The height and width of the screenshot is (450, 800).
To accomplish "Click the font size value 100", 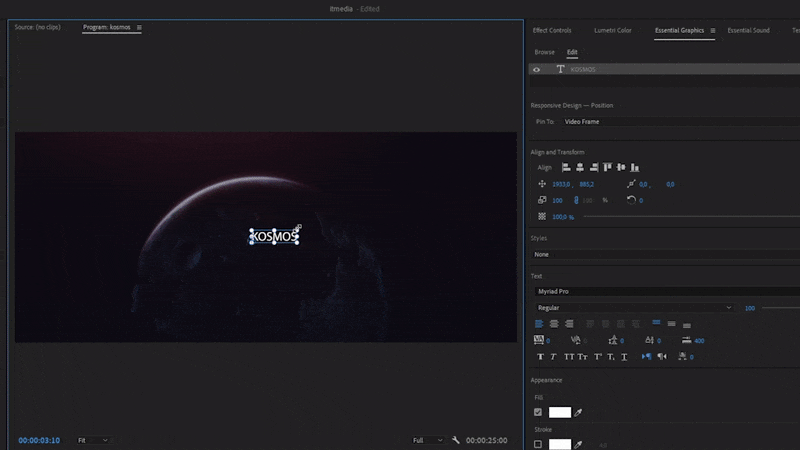I will 749,308.
